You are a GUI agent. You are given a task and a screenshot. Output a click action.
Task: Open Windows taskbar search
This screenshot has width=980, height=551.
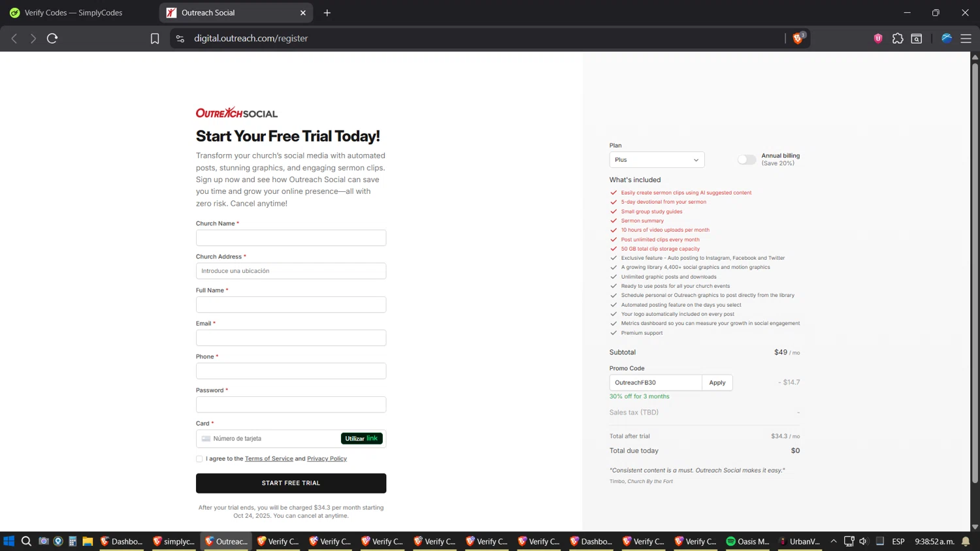click(x=26, y=541)
